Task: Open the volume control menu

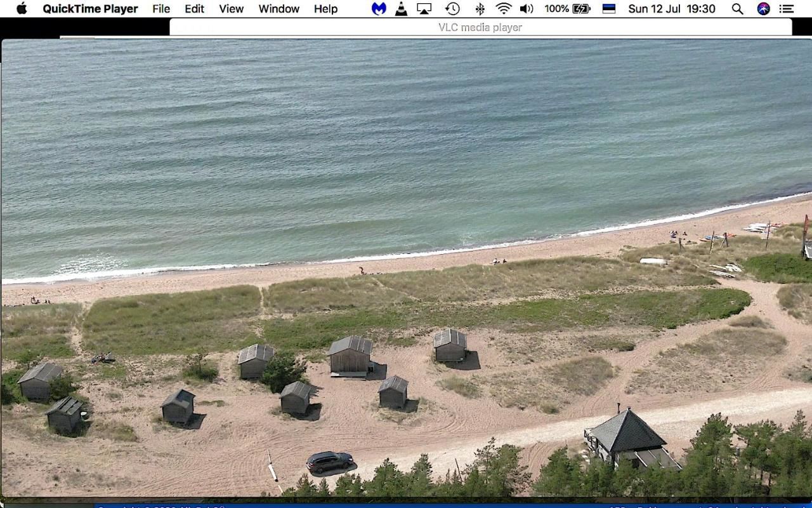Action: coord(527,9)
